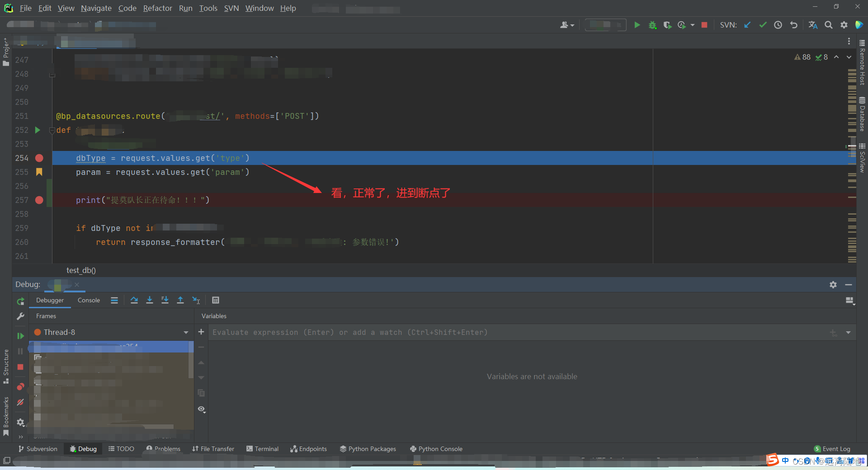The width and height of the screenshot is (868, 470).
Task: View all breakpoints with double red dots
Action: click(20, 386)
